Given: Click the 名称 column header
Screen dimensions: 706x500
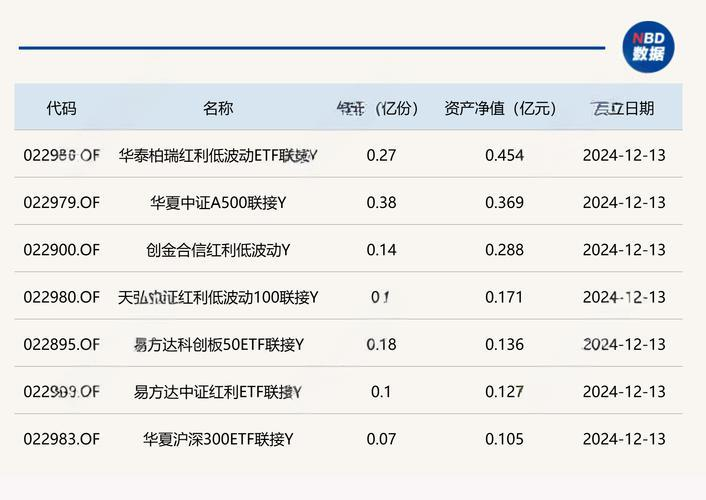Looking at the screenshot, I should click(x=218, y=109).
